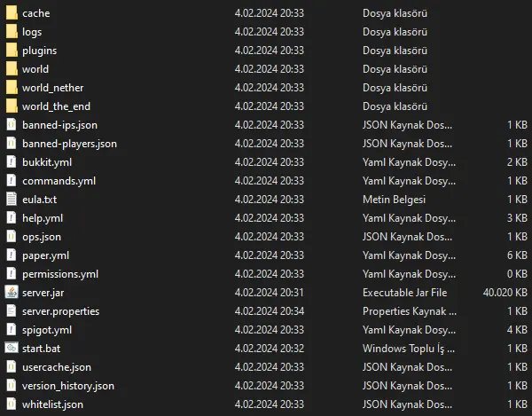The width and height of the screenshot is (532, 416).
Task: Click the bukkit.yml file icon
Action: tap(12, 162)
